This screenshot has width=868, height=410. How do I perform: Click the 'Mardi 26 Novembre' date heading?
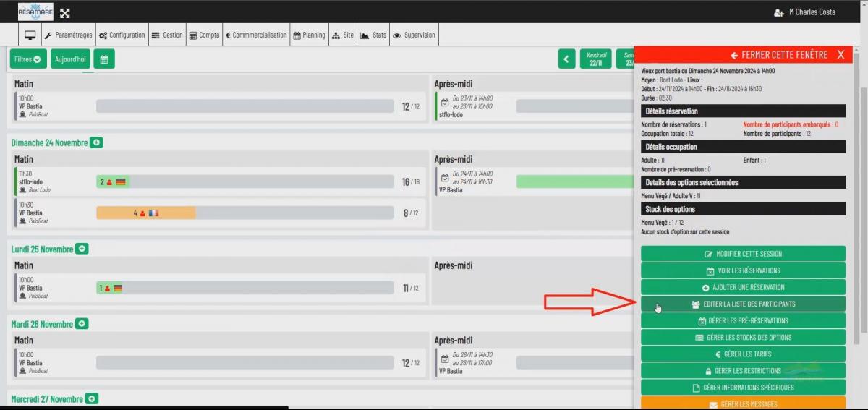(42, 324)
